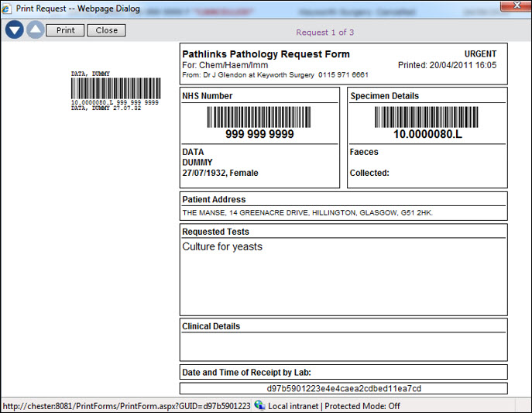
Task: Click the Print button
Action: [x=65, y=30]
